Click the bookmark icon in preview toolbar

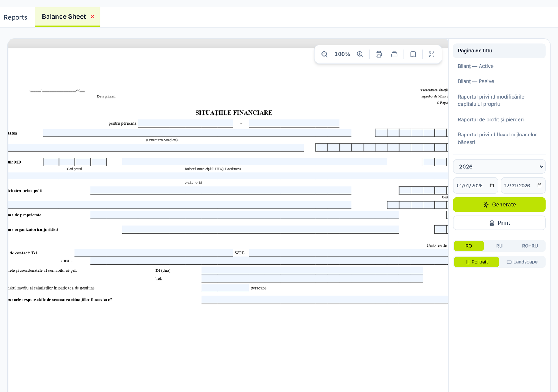413,54
